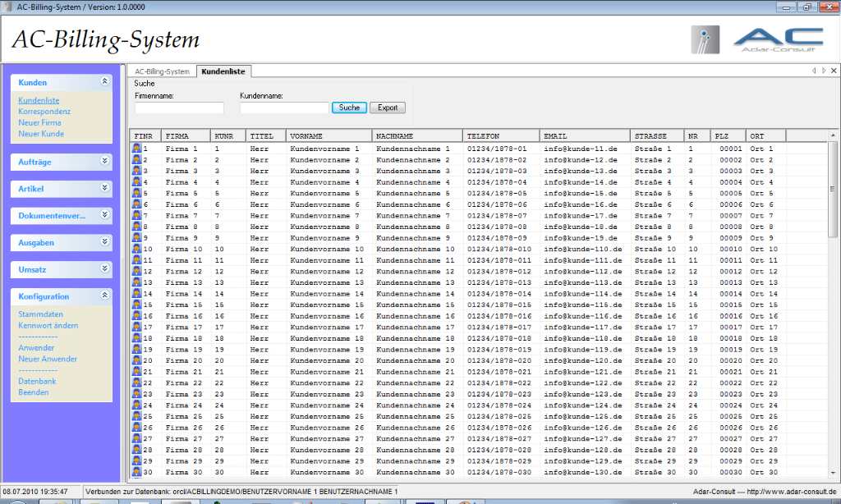Screen dimensions: 841x504
Task: Open the Neuer Anwender link
Action: pos(48,360)
